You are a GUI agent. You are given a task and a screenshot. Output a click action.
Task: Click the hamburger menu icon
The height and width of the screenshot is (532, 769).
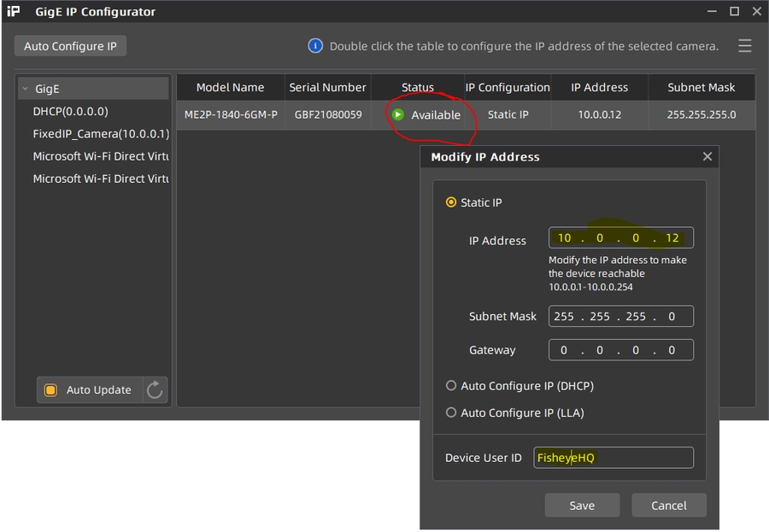(x=745, y=46)
